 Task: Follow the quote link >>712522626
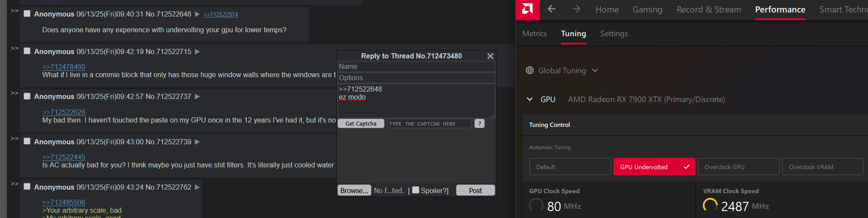point(64,112)
